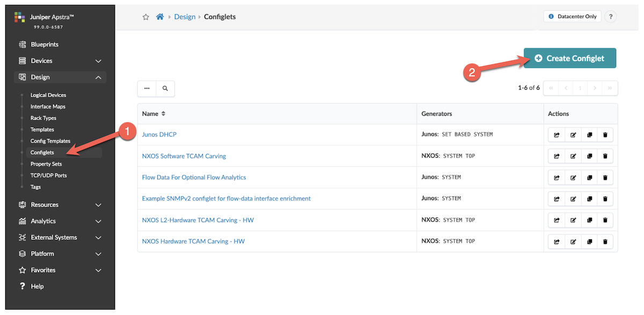Clone Flow Data For Optional Flow Analytics
Image resolution: width=644 pixels, height=315 pixels.
(589, 178)
